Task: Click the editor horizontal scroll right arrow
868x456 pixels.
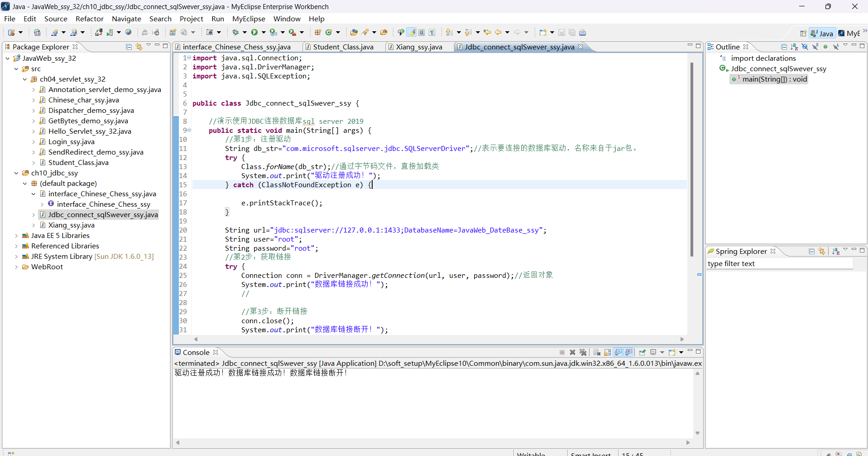Action: (x=682, y=339)
